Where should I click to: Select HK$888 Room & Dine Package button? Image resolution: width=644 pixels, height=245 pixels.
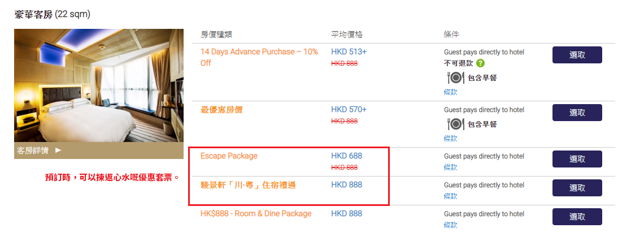point(577,217)
